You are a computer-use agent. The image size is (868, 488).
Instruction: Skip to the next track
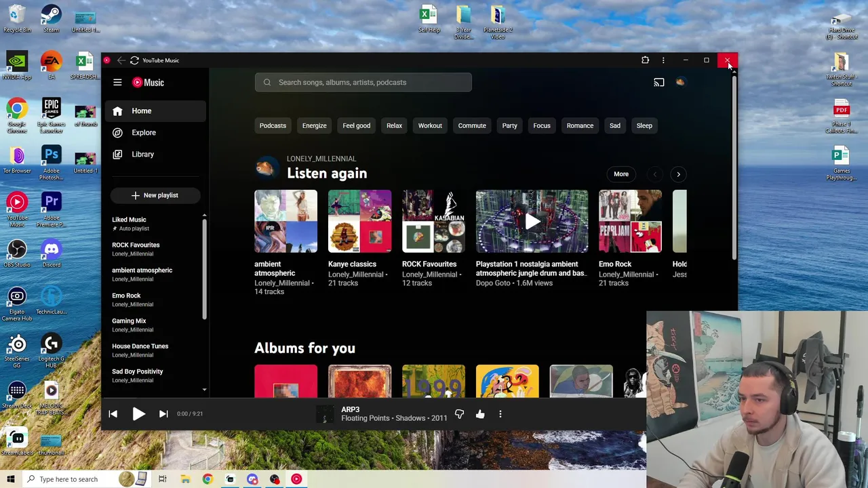point(163,413)
